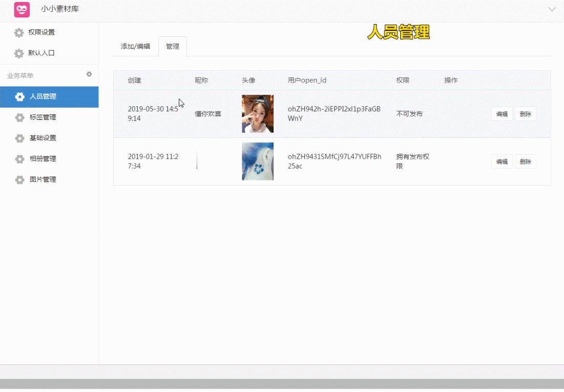Select the 管理 tab
The width and height of the screenshot is (564, 392).
(173, 46)
